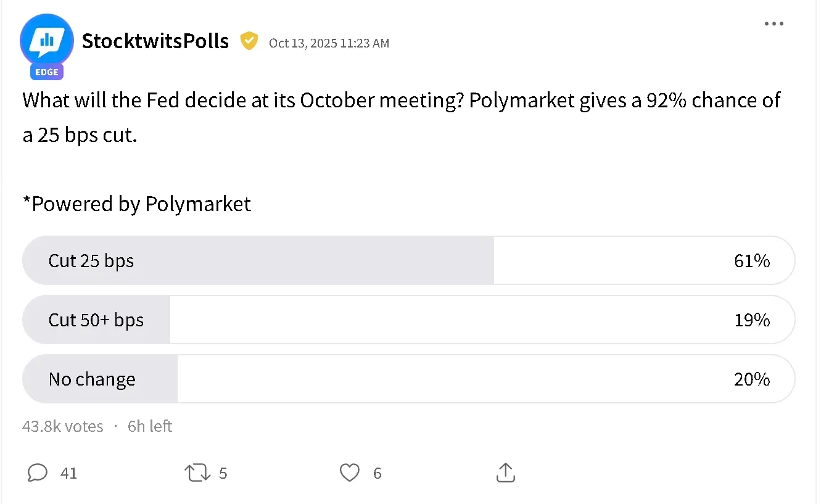
Task: Click the 6h left poll countdown
Action: pyautogui.click(x=149, y=426)
